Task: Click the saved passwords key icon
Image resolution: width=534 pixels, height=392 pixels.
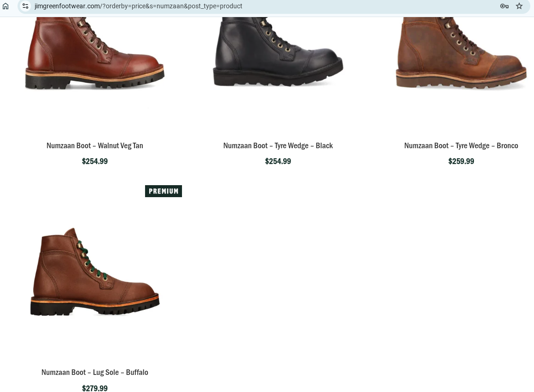Action: (x=504, y=6)
